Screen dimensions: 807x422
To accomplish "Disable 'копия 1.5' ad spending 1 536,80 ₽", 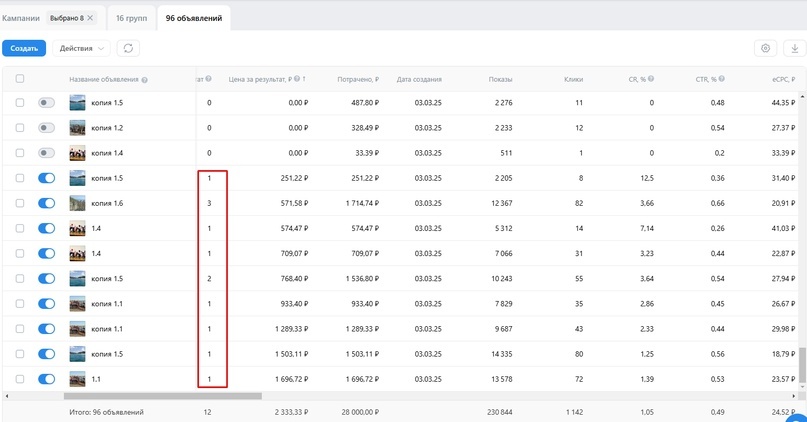I will pyautogui.click(x=46, y=278).
